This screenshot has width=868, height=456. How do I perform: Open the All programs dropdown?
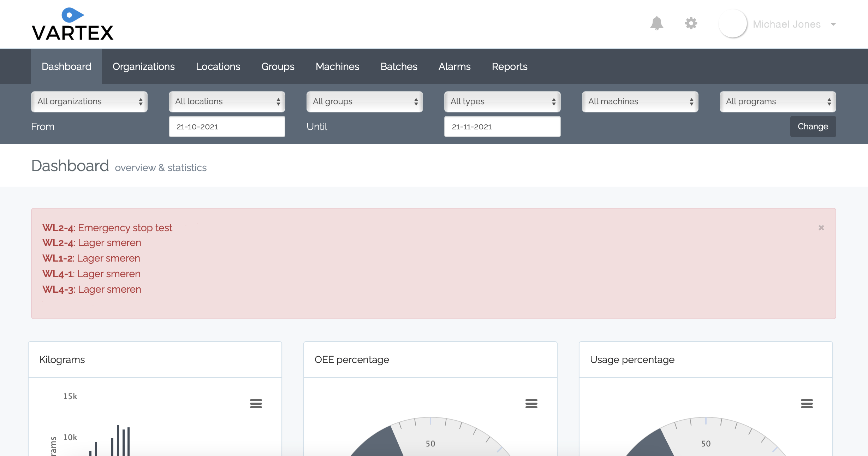click(778, 102)
